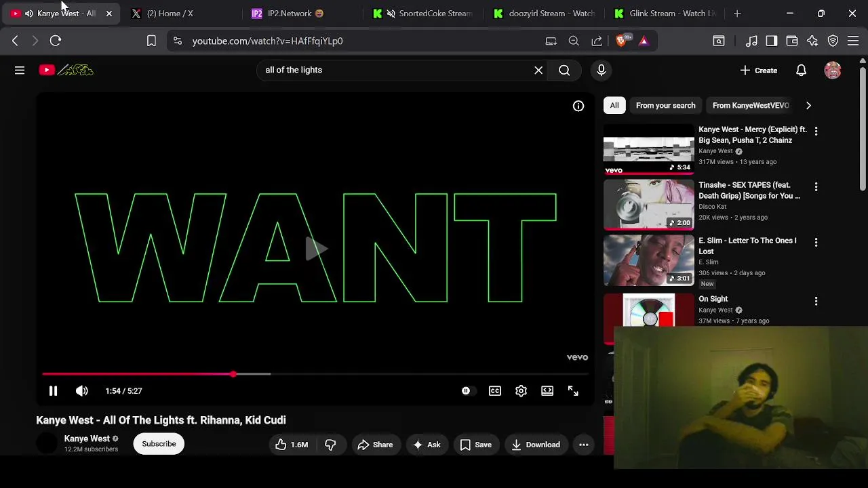The height and width of the screenshot is (488, 868).
Task: Switch to the SnortedCoke Stream tab
Action: 423,14
